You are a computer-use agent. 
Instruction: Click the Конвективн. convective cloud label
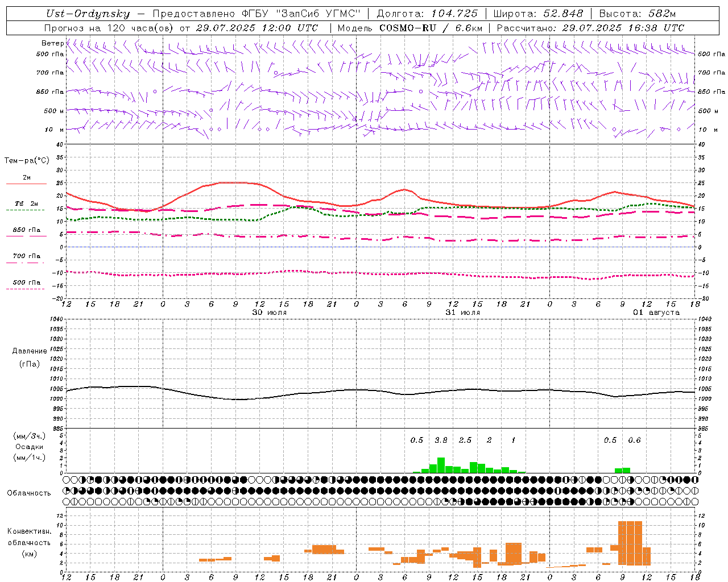[x=30, y=531]
